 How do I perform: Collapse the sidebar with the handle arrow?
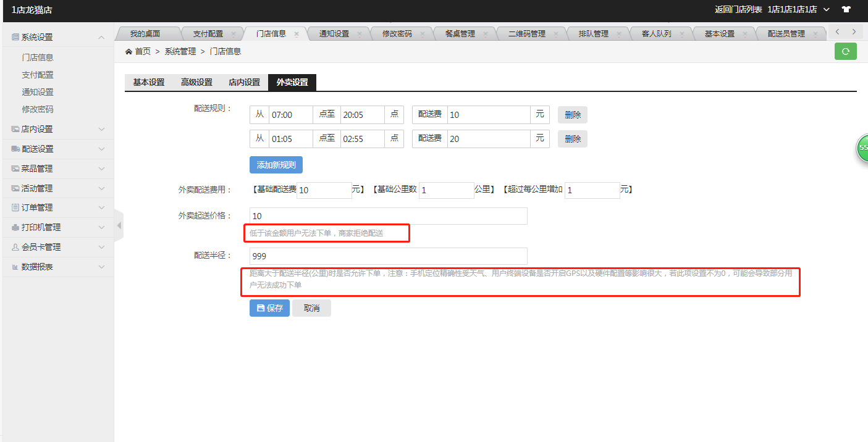coord(119,226)
